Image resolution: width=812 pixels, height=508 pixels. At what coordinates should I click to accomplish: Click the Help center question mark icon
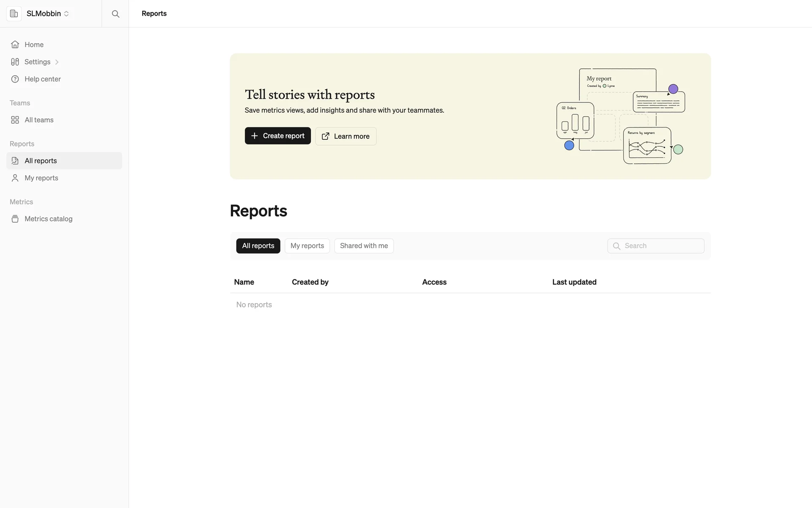[x=15, y=79]
